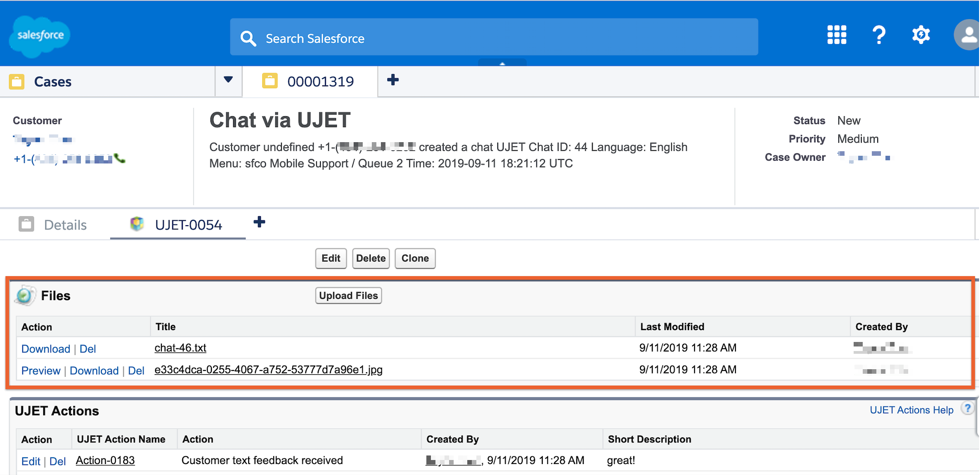
Task: Click the Clone button
Action: [415, 258]
